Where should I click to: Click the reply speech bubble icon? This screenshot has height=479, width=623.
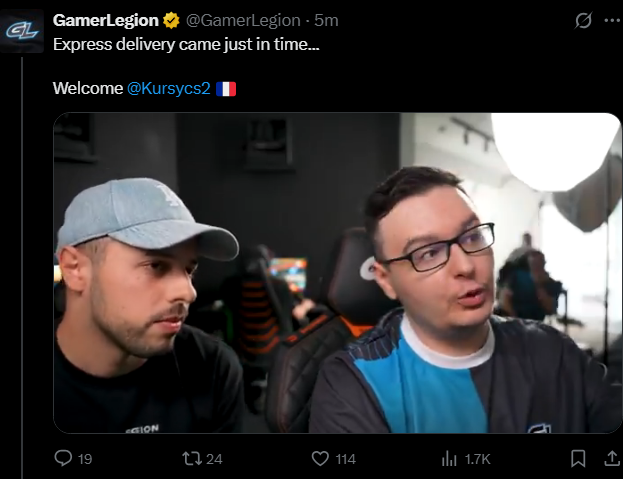pos(63,458)
